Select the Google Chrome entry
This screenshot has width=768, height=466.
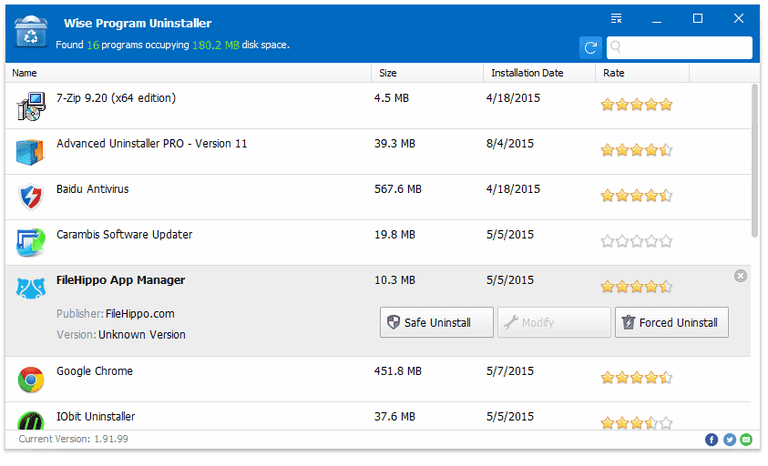[x=378, y=380]
